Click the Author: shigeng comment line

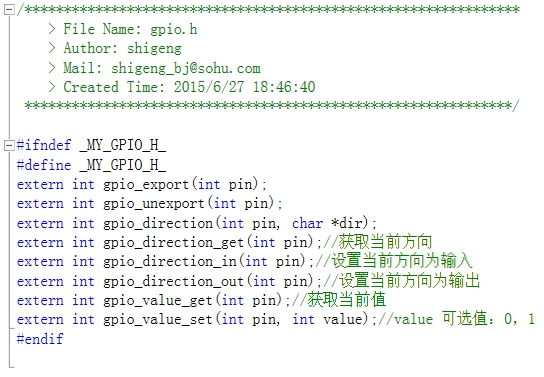coord(122,49)
